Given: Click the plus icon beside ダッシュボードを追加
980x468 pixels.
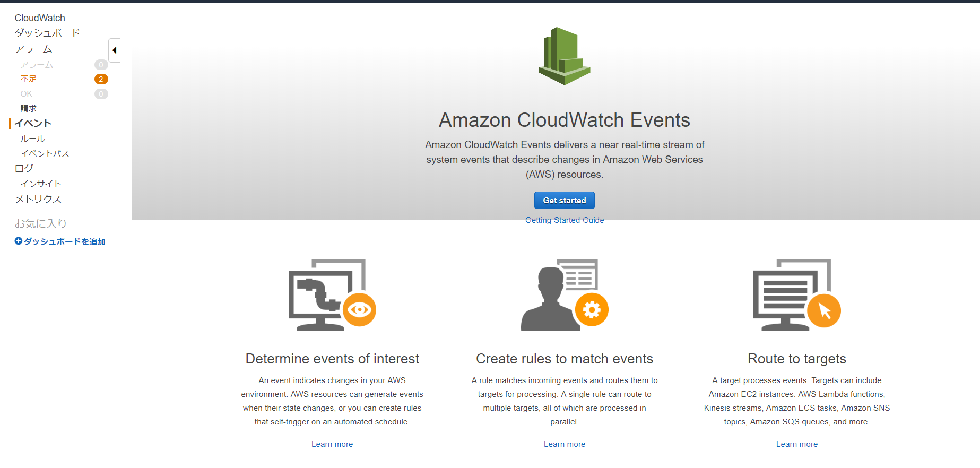Looking at the screenshot, I should point(19,241).
